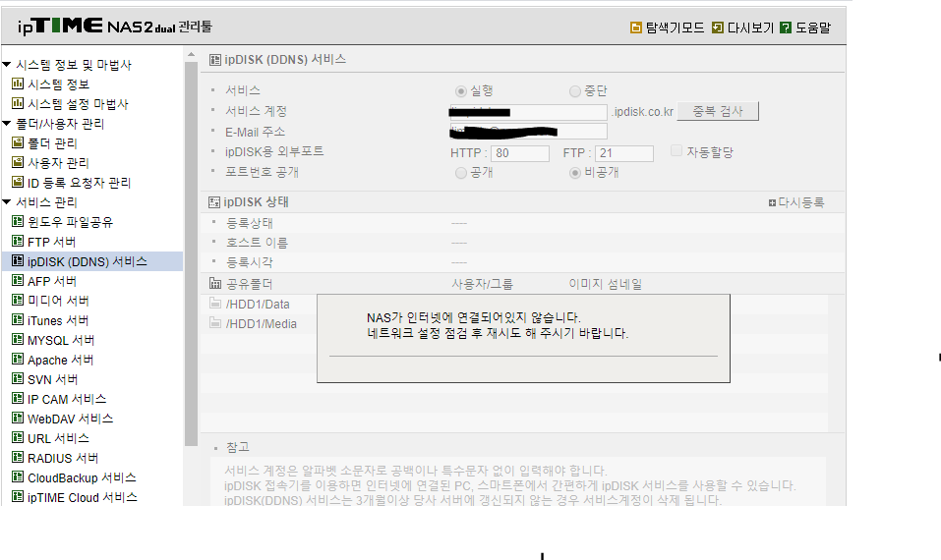Screen dimensions: 941x560
Task: Click the icon beside CloudBackup 서비스
Action: point(18,477)
